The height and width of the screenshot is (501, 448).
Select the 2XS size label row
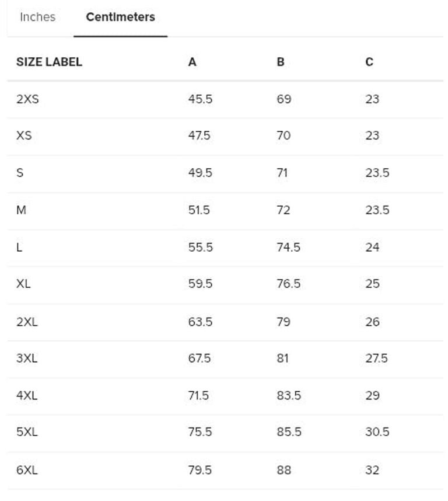pos(27,99)
